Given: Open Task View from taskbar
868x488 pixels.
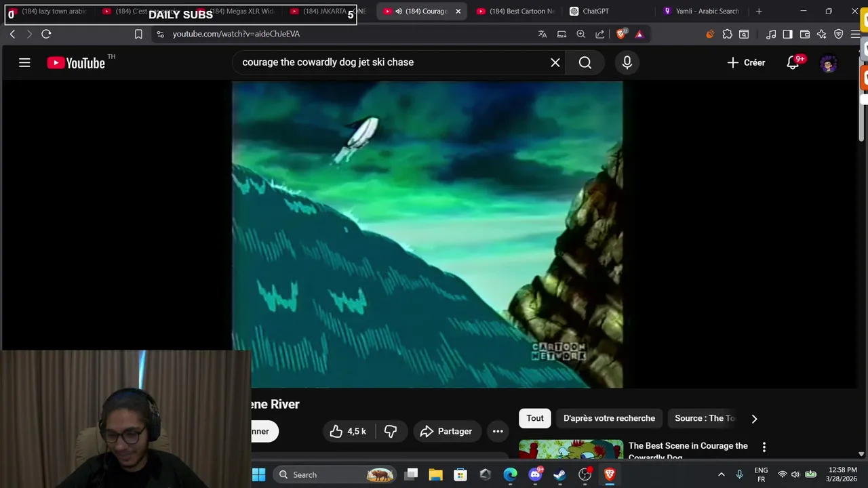Looking at the screenshot, I should pos(411,475).
